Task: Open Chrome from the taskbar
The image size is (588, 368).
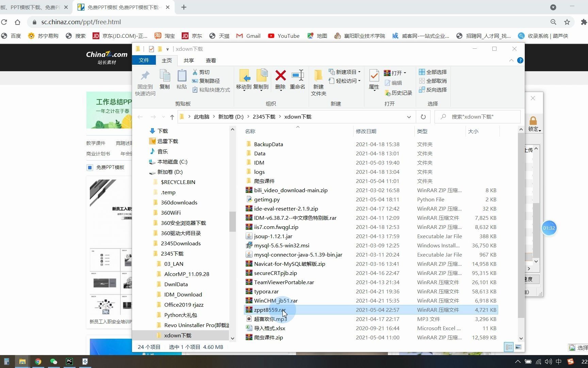Action: tap(38, 362)
